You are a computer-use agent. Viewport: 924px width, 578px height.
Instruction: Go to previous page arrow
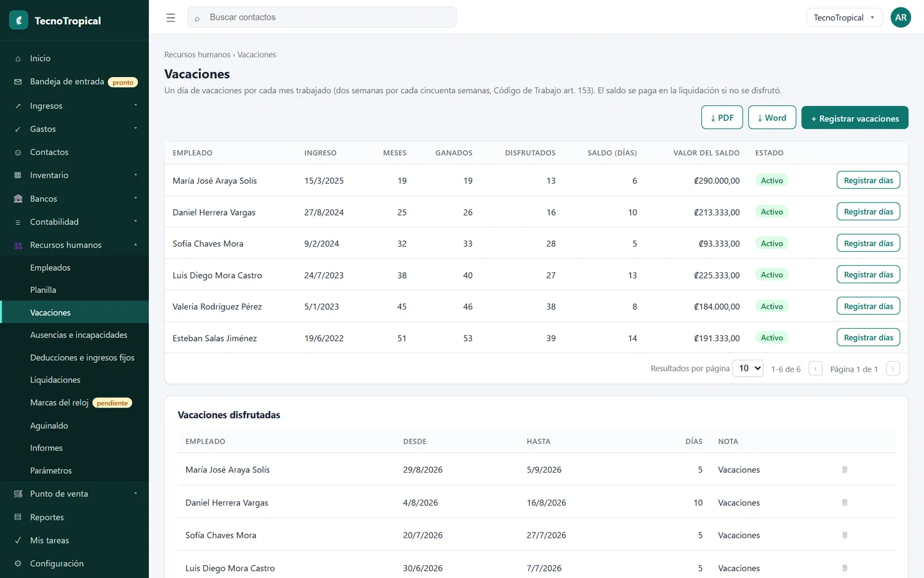[816, 369]
